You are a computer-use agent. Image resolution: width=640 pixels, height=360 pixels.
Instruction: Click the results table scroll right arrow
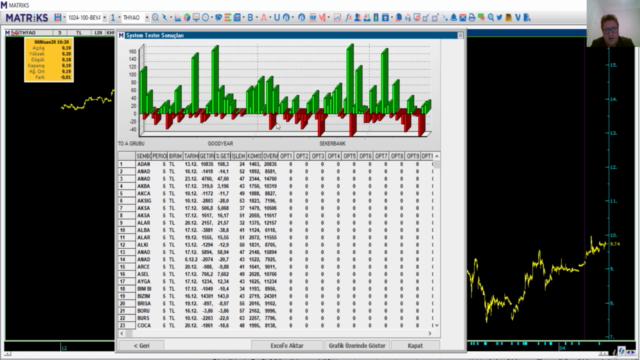pos(429,333)
